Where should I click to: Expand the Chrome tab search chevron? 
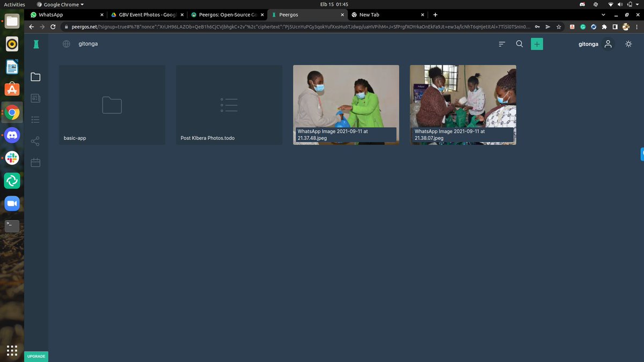click(604, 14)
